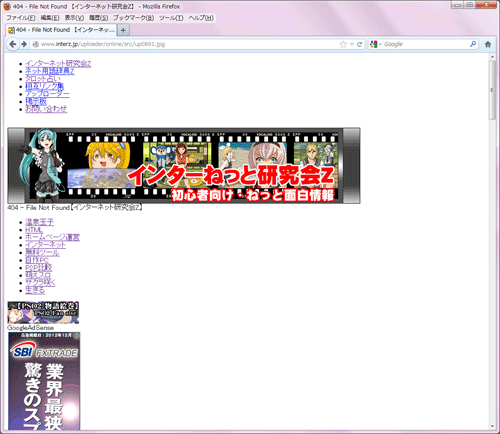Open the アップローダー link
The image size is (500, 434).
[47, 94]
